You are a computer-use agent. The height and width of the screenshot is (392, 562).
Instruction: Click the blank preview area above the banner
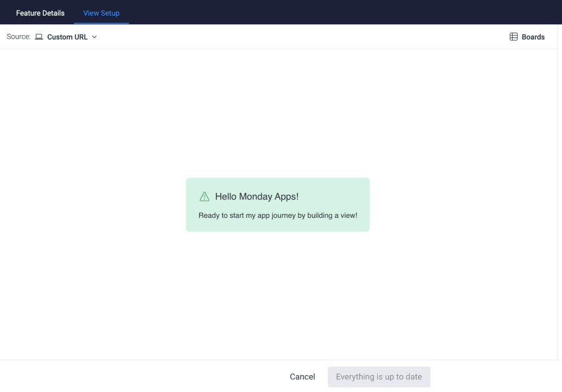[278, 112]
